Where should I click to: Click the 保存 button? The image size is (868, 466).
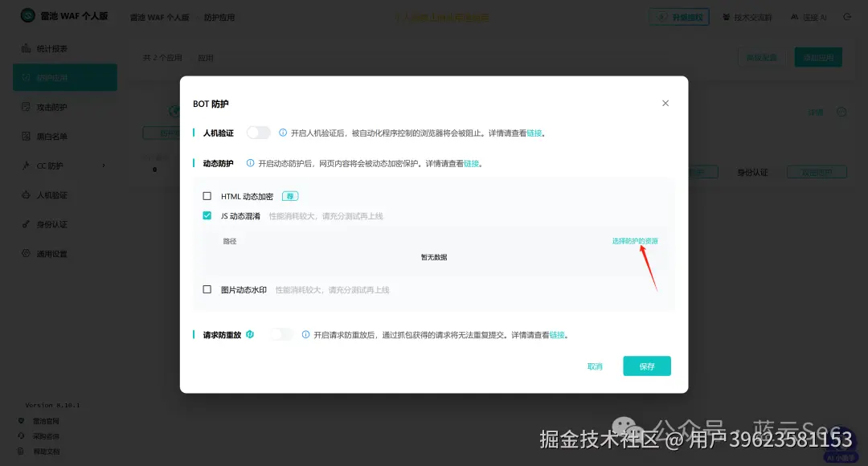[x=647, y=366]
